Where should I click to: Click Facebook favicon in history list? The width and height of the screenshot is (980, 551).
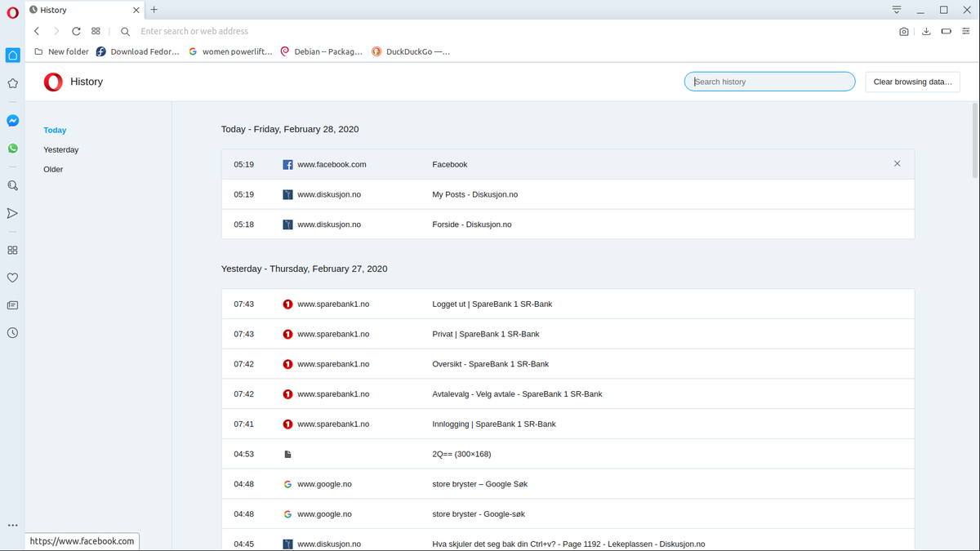pyautogui.click(x=287, y=164)
